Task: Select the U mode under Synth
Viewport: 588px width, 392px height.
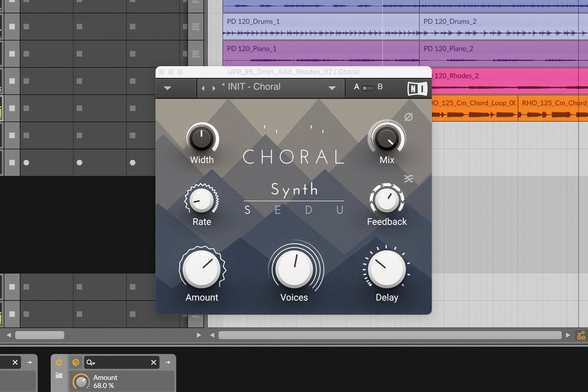Action: [341, 211]
